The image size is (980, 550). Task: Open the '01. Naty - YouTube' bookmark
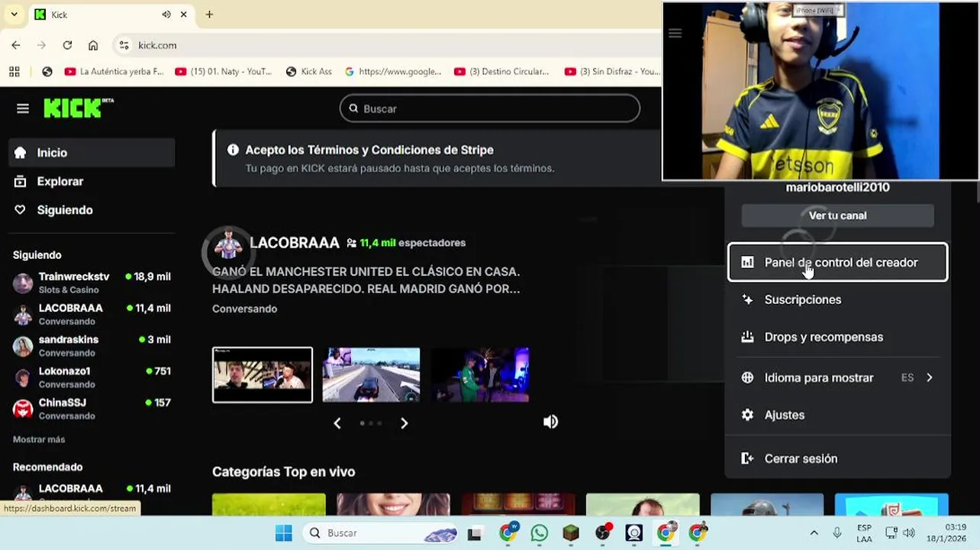pos(224,71)
